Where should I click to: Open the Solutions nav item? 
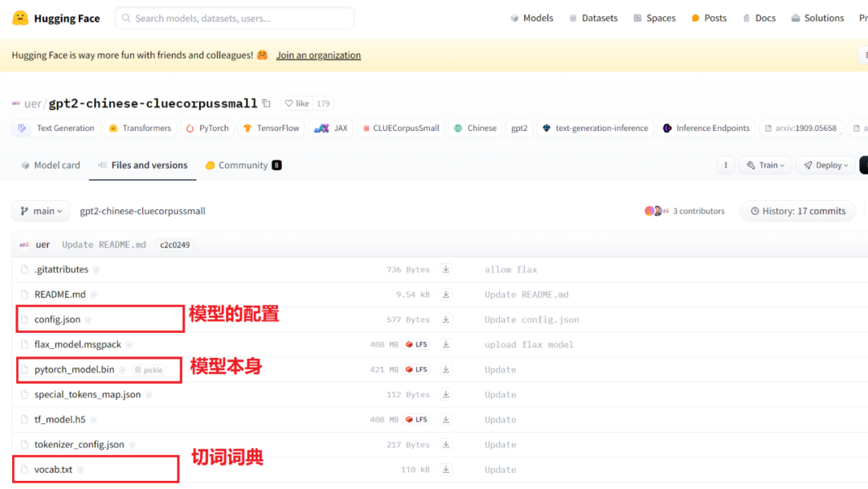[x=817, y=18]
